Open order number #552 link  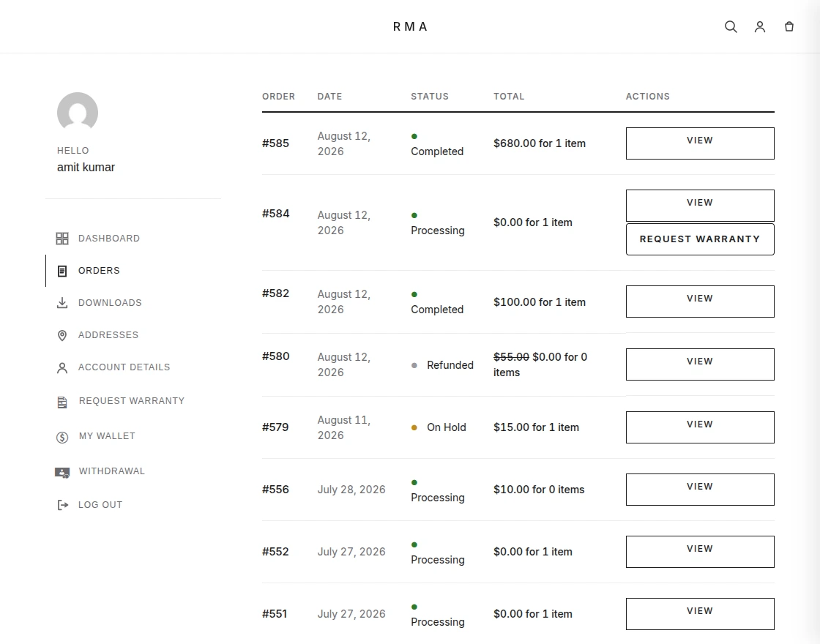[275, 552]
